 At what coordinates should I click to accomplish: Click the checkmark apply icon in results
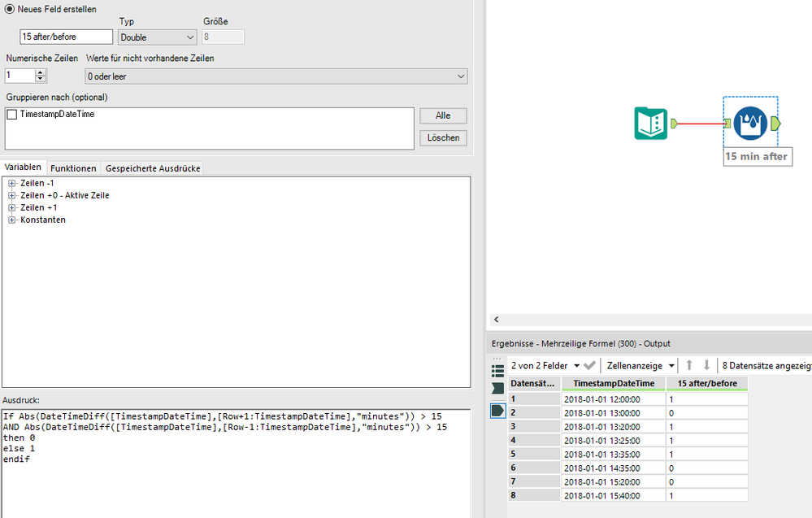click(589, 365)
